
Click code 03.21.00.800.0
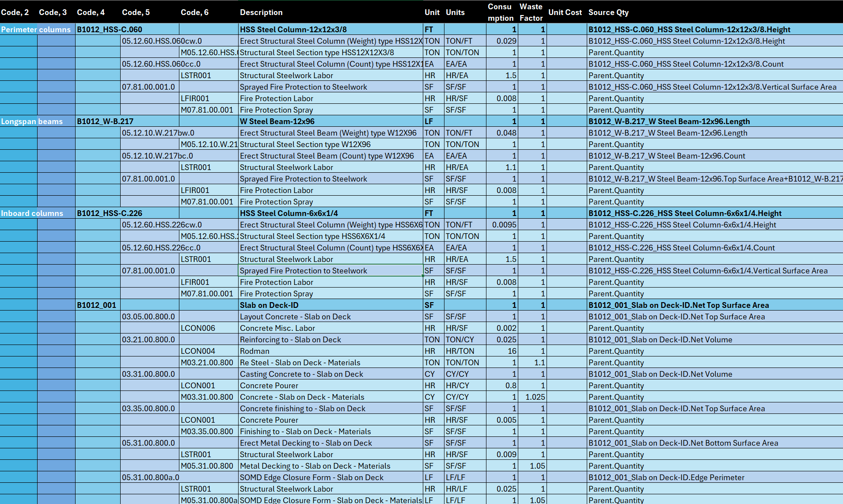150,340
